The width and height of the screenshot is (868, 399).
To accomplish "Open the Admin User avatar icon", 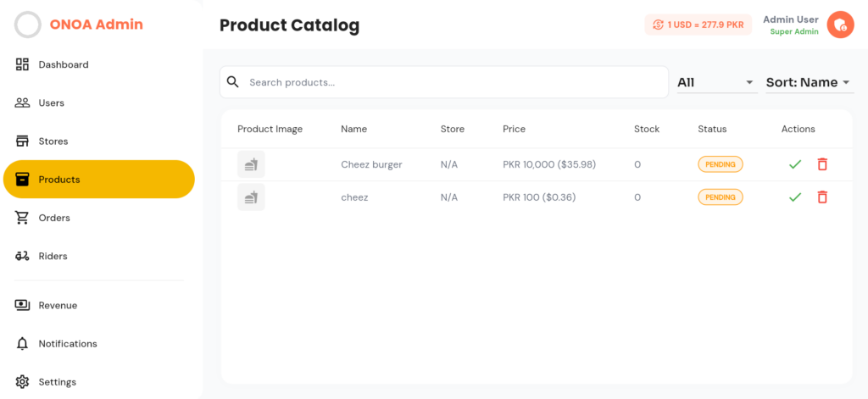I will [840, 25].
